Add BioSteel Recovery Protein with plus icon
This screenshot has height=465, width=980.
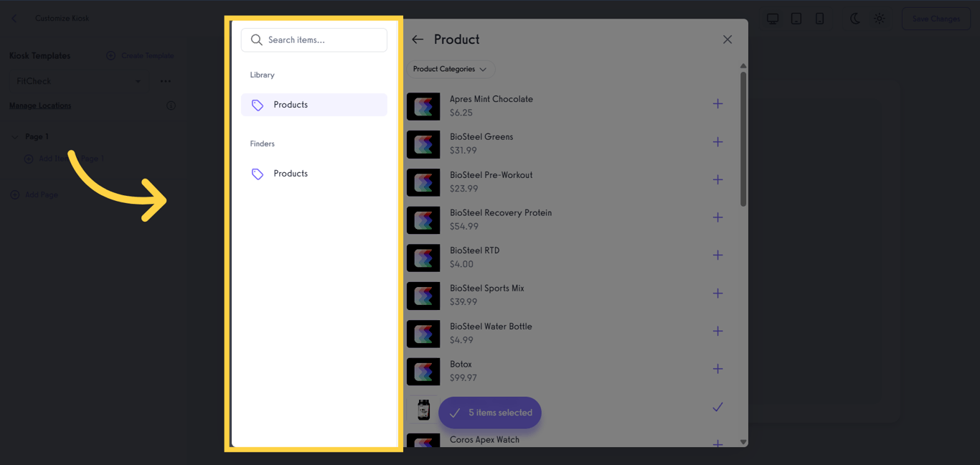[x=717, y=217]
